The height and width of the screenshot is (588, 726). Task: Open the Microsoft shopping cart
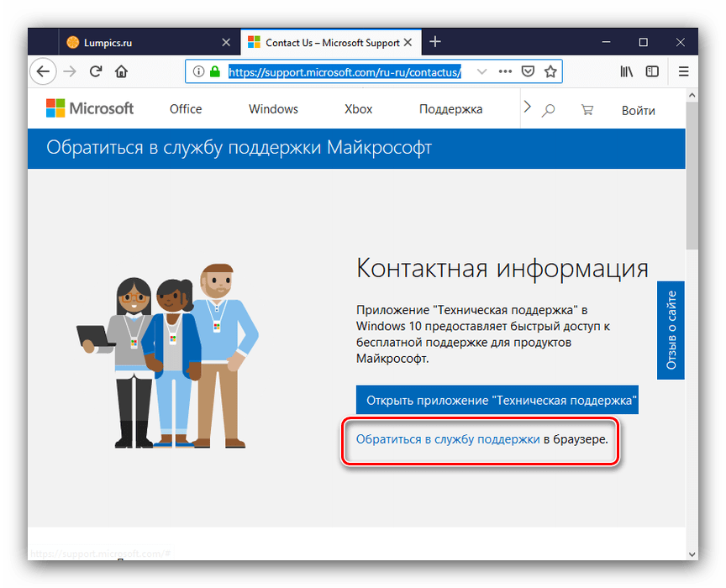pyautogui.click(x=587, y=109)
